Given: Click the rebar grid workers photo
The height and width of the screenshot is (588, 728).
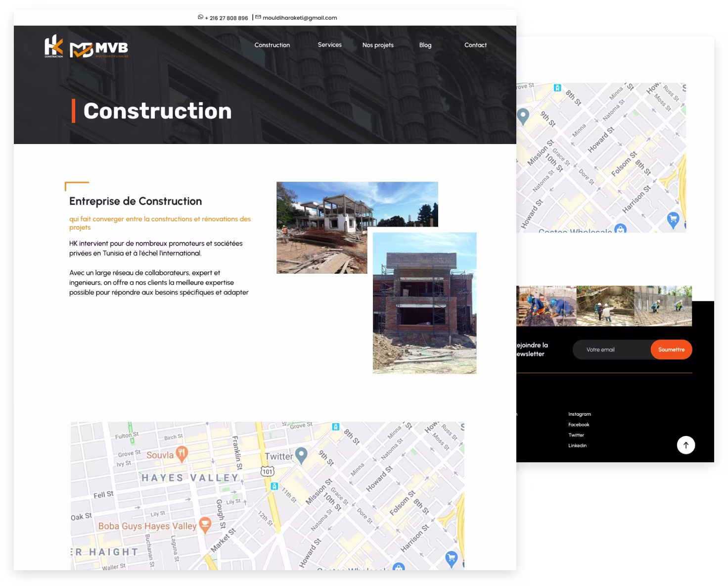Looking at the screenshot, I should tap(663, 306).
